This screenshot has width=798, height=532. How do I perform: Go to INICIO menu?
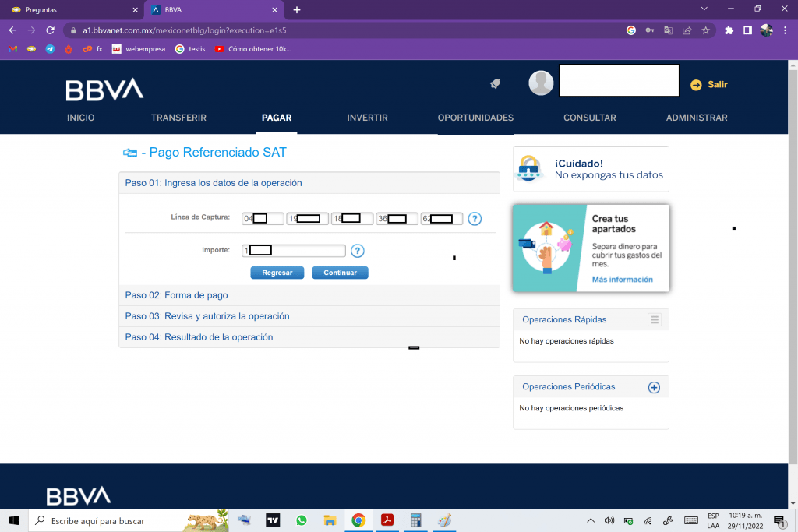coord(81,118)
